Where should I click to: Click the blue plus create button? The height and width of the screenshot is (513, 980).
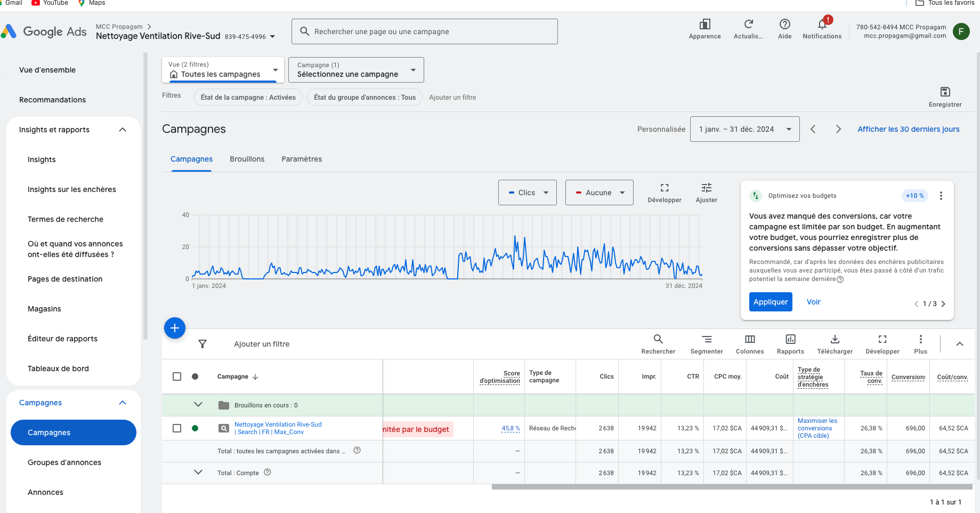(175, 328)
